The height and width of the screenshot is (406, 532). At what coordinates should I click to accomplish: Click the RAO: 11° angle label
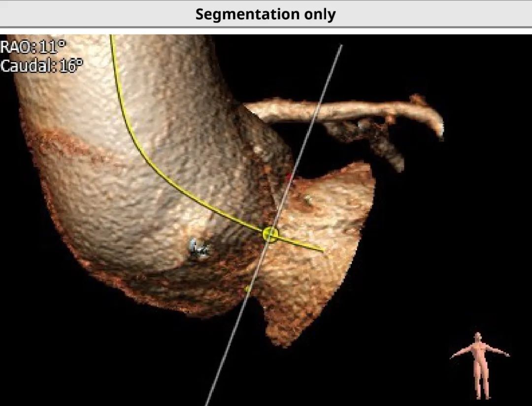point(33,47)
